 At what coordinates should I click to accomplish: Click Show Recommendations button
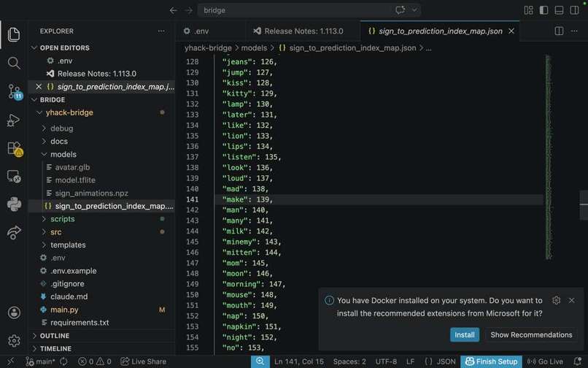(x=531, y=334)
